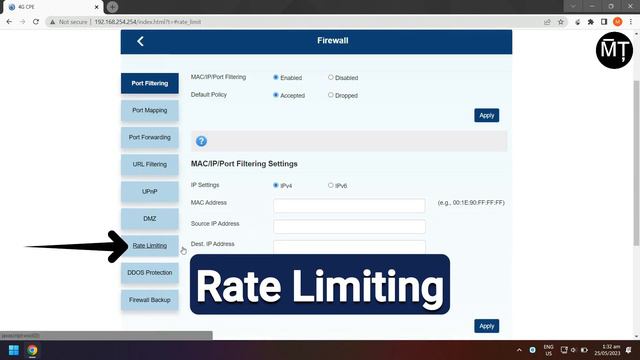Open the Chrome extensions puzzle icon
640x360 pixels.
591,22
